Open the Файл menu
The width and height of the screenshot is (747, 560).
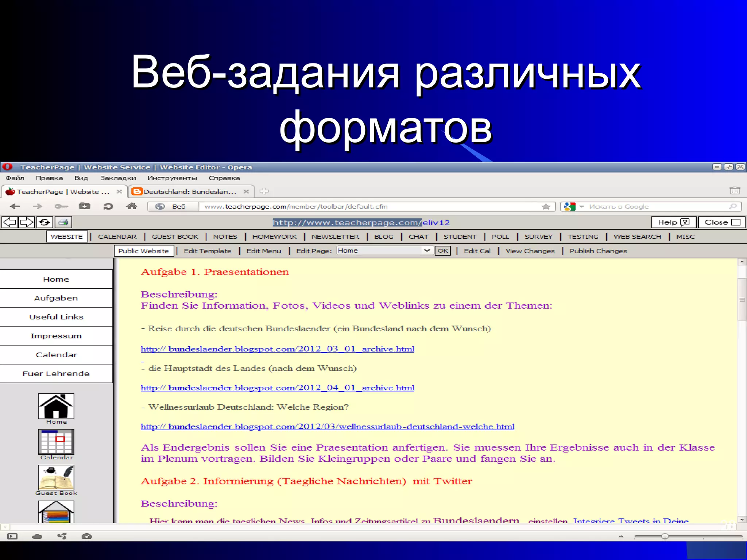click(x=15, y=178)
